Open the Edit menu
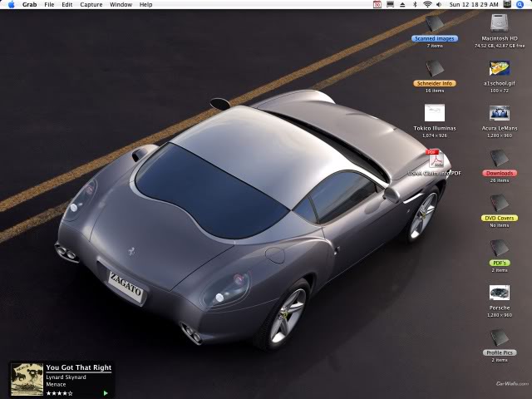This screenshot has width=532, height=399. 66,4
